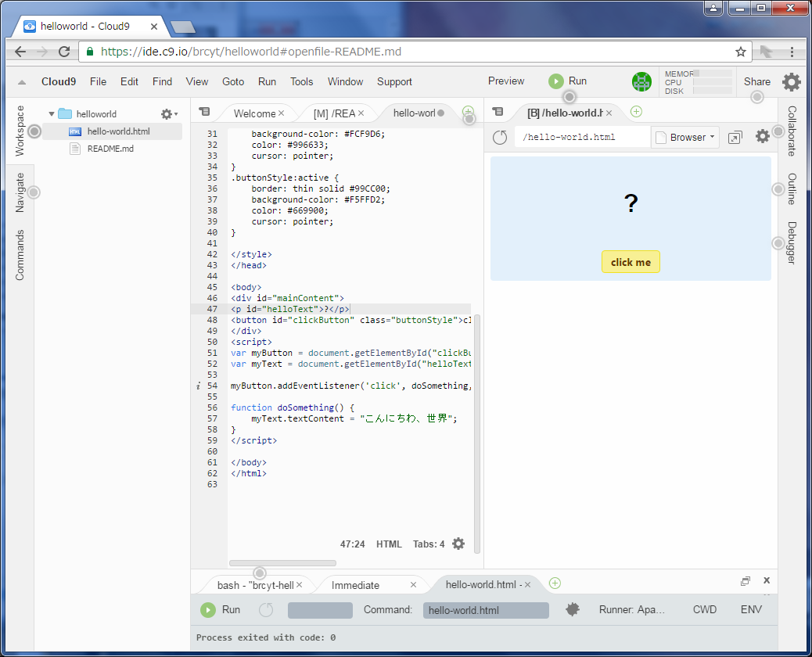Open the Browser previewer dropdown
Image resolution: width=812 pixels, height=657 pixels.
pos(685,137)
